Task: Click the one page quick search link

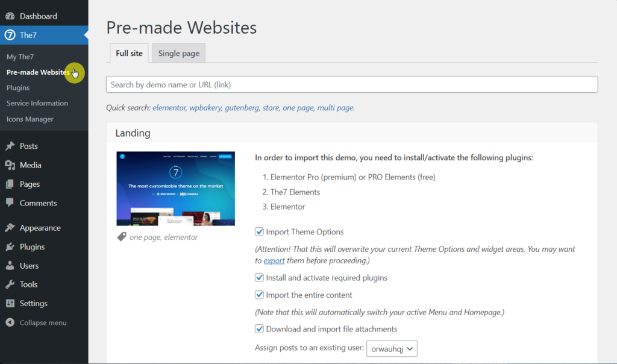Action: click(x=298, y=107)
